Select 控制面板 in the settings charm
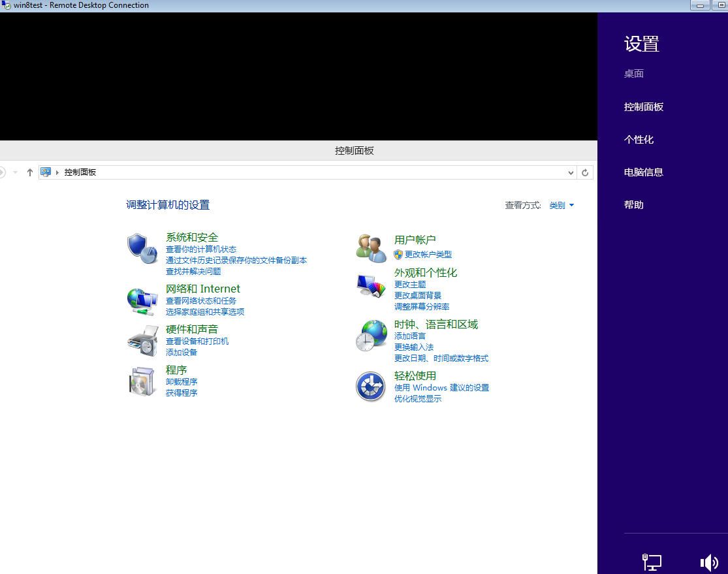The width and height of the screenshot is (728, 574). [644, 107]
